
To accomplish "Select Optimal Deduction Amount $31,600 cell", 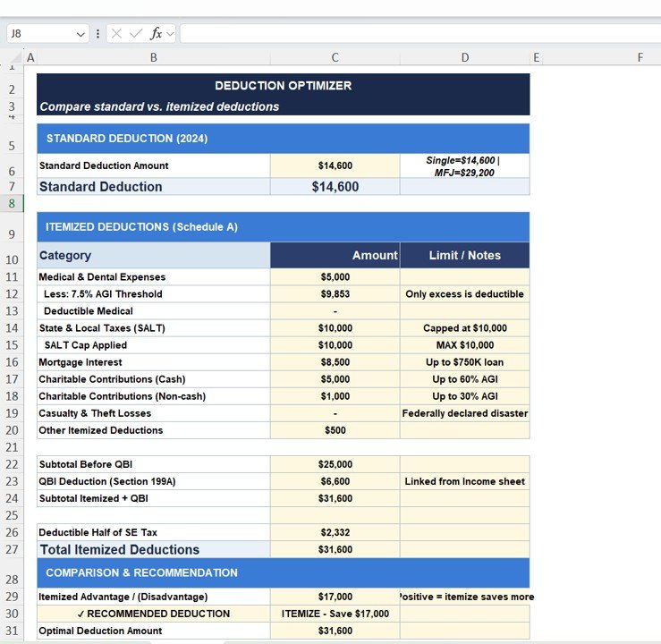I will coord(335,631).
